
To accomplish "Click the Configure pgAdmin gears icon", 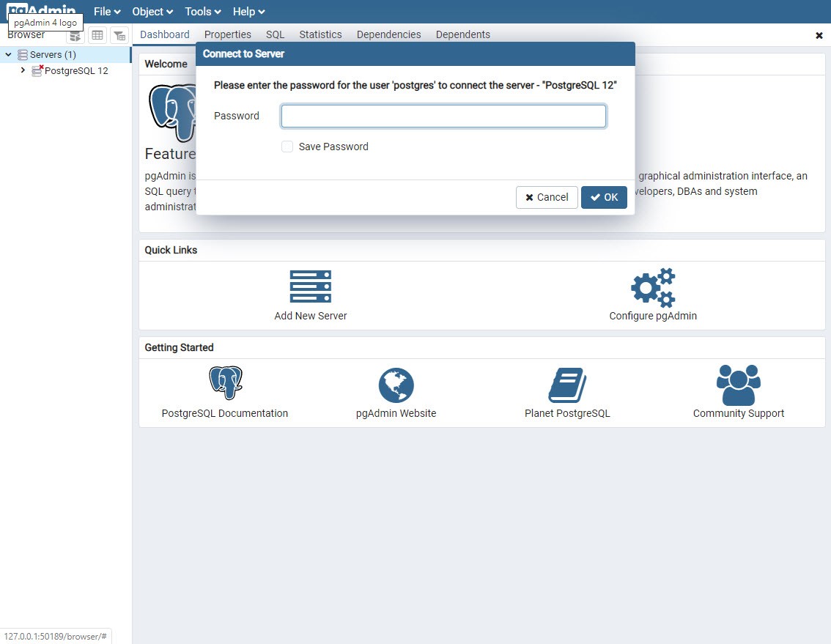I will point(653,287).
